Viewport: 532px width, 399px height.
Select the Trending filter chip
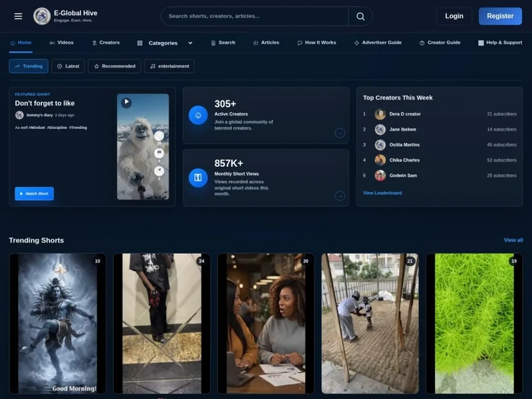29,66
